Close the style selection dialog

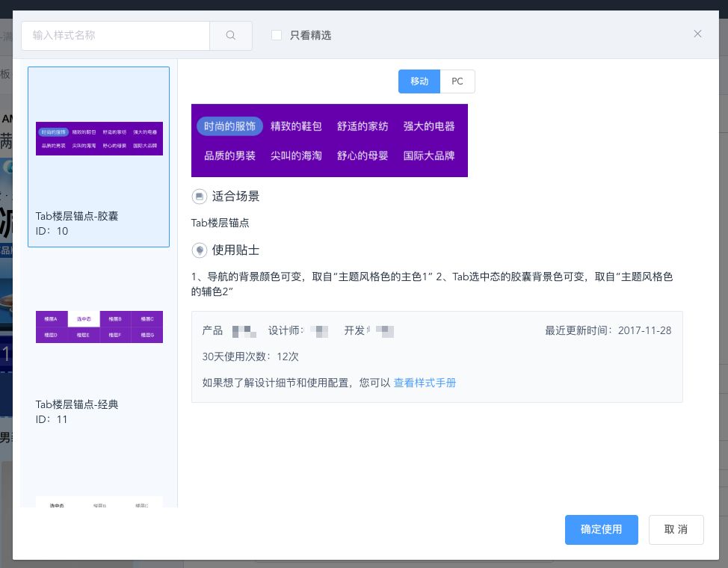[697, 34]
